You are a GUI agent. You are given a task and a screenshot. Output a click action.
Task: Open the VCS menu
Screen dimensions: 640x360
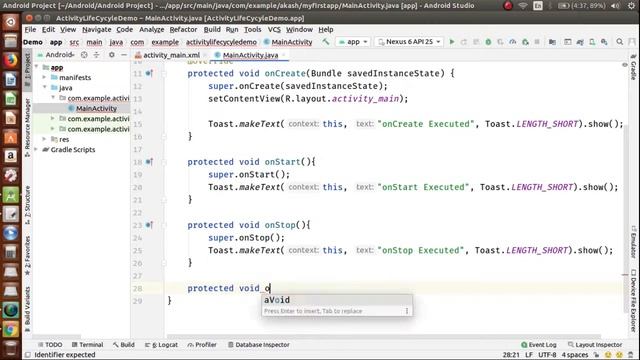click(274, 29)
